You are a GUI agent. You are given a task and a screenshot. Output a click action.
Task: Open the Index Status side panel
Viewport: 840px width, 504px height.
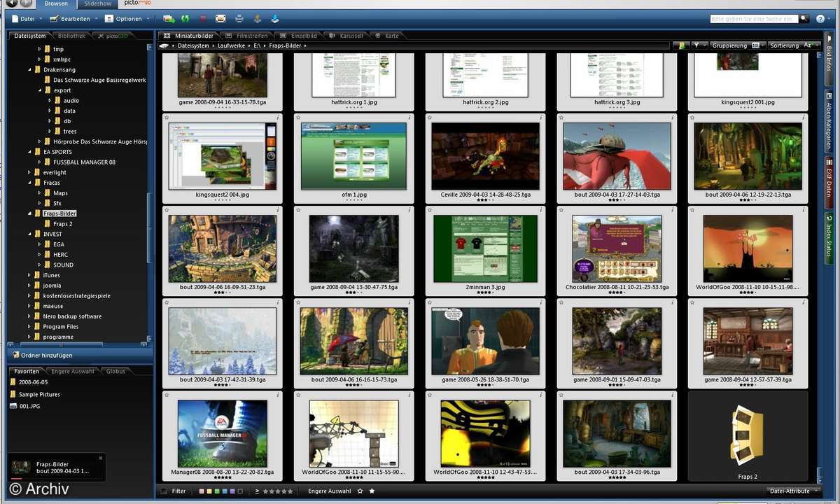point(829,238)
